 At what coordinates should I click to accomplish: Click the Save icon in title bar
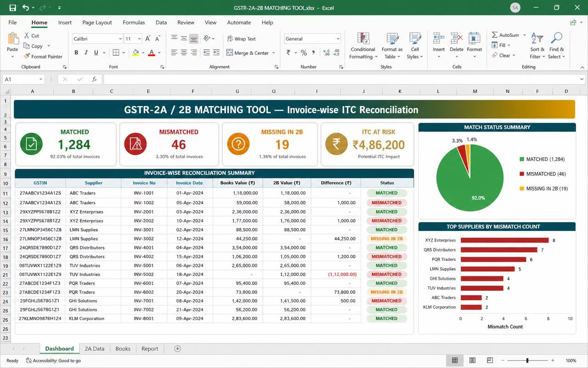13,8
